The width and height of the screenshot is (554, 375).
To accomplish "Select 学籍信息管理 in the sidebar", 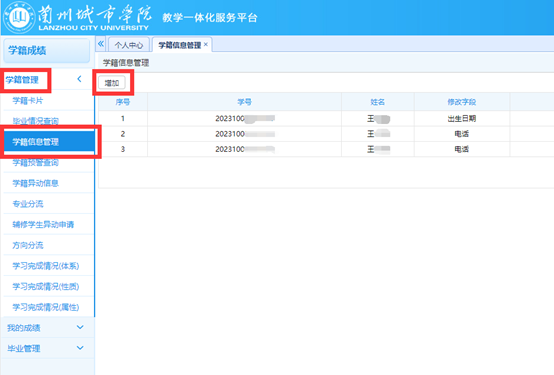I will pyautogui.click(x=49, y=142).
